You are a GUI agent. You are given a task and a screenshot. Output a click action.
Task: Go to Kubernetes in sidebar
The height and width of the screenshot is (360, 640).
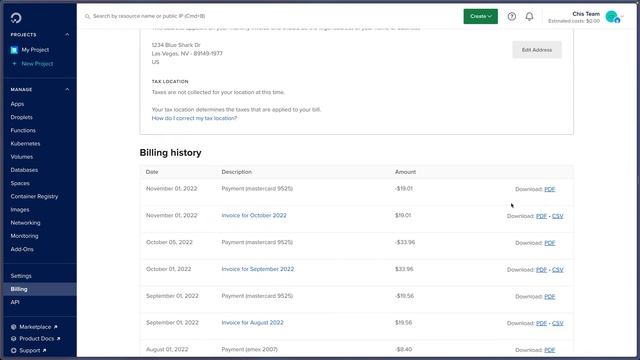pyautogui.click(x=25, y=144)
